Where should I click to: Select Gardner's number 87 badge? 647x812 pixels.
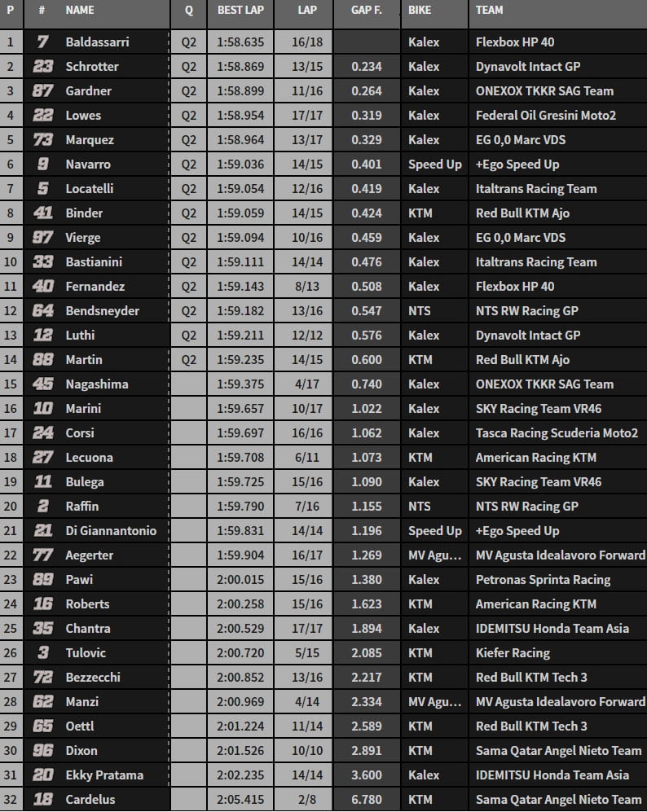(x=42, y=91)
